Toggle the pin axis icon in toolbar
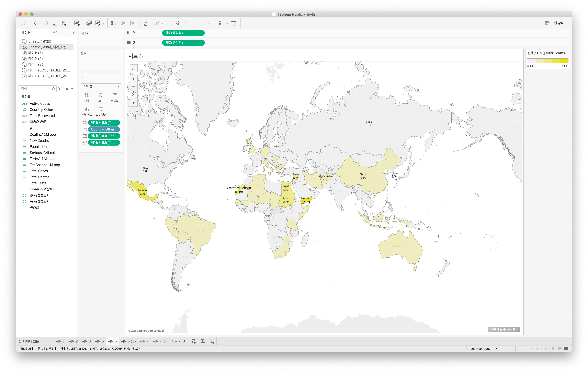The image size is (588, 373). [178, 23]
